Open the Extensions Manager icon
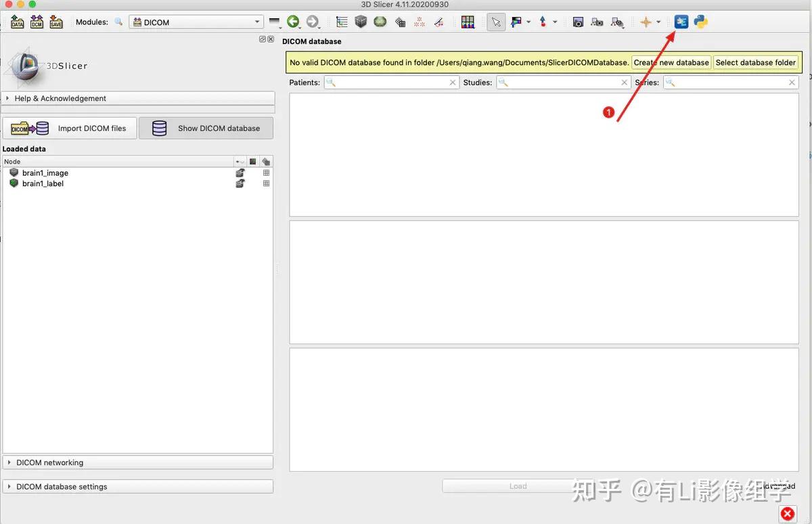Image resolution: width=812 pixels, height=524 pixels. pyautogui.click(x=681, y=22)
